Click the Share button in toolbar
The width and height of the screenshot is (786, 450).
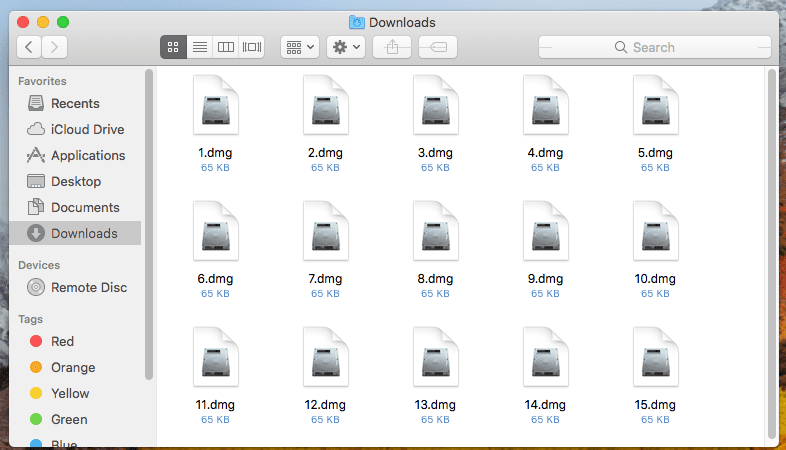click(x=392, y=47)
